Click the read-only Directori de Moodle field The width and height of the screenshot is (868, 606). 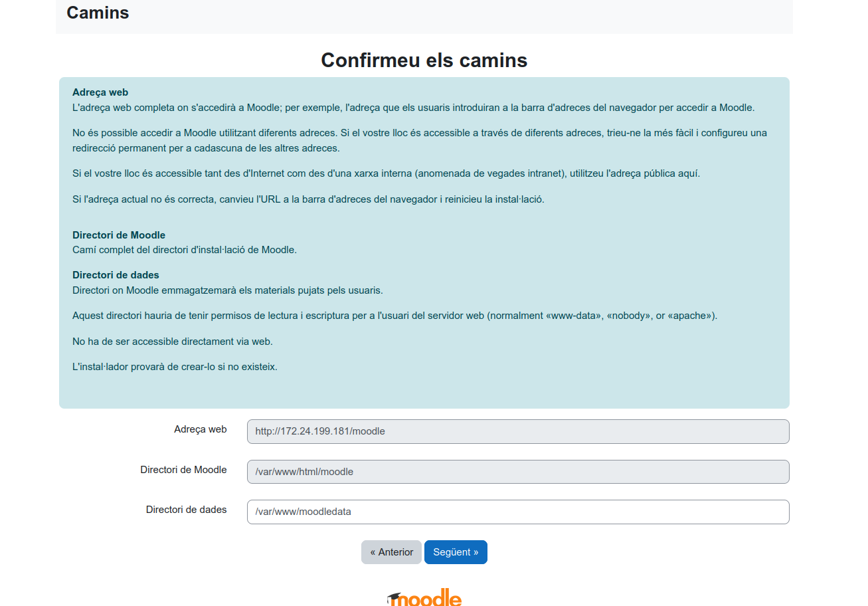click(x=518, y=472)
